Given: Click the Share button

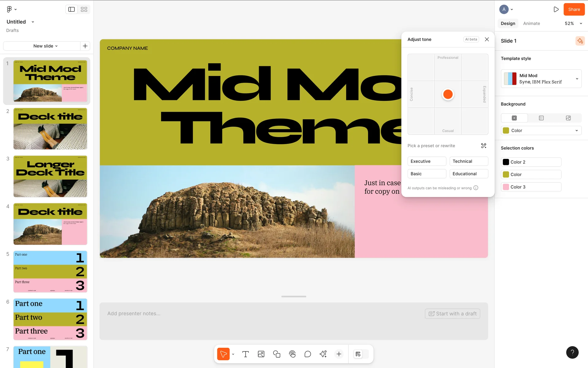Looking at the screenshot, I should pos(574,10).
